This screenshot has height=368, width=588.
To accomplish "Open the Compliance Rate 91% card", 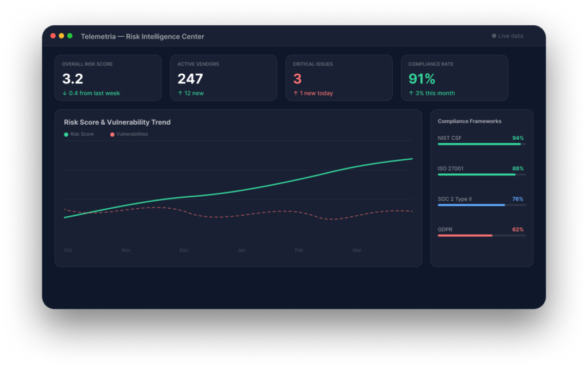I will click(454, 78).
